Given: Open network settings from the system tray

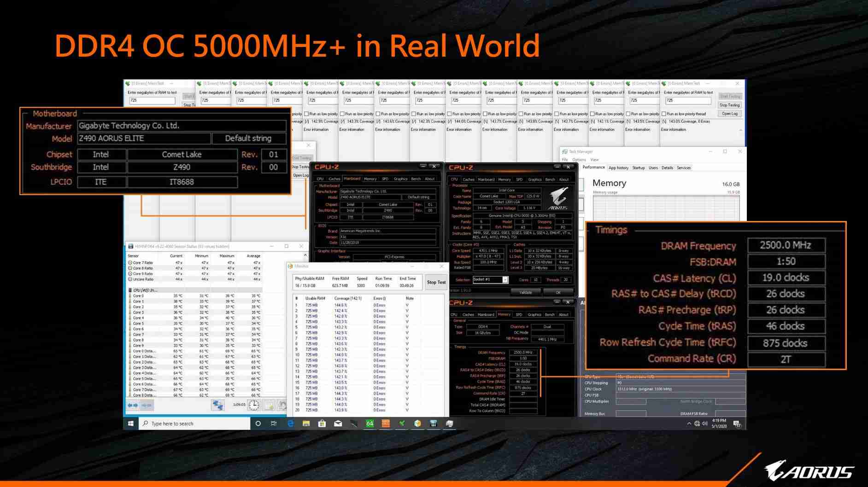Looking at the screenshot, I should pos(697,423).
